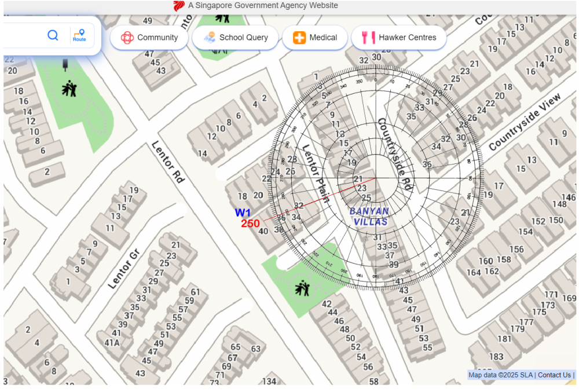
Task: Toggle the Medical category filter
Action: [x=315, y=37]
